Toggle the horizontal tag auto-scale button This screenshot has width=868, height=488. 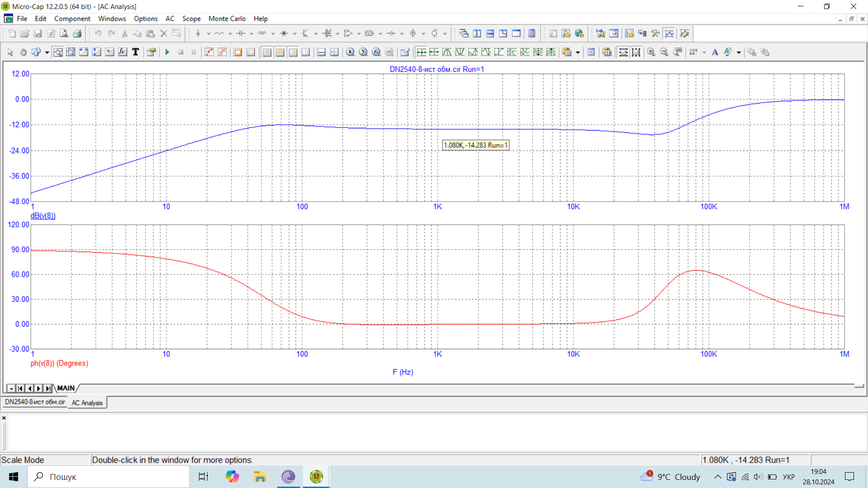pos(623,52)
